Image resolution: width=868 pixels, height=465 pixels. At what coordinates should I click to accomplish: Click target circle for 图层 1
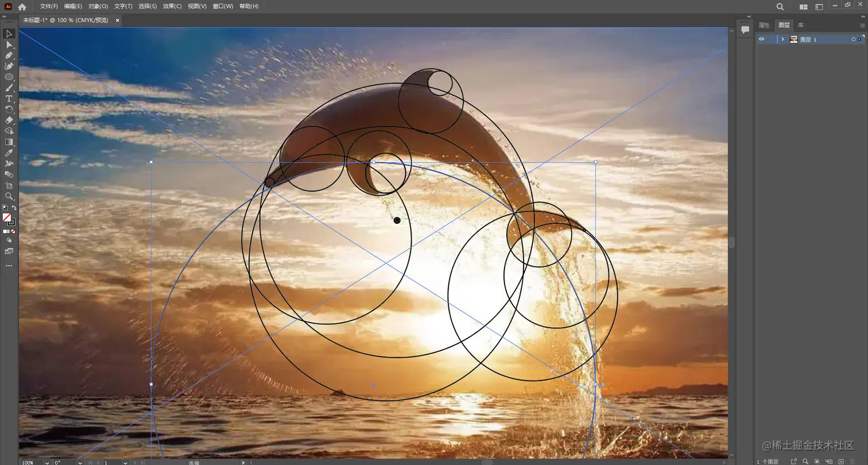[x=854, y=39]
